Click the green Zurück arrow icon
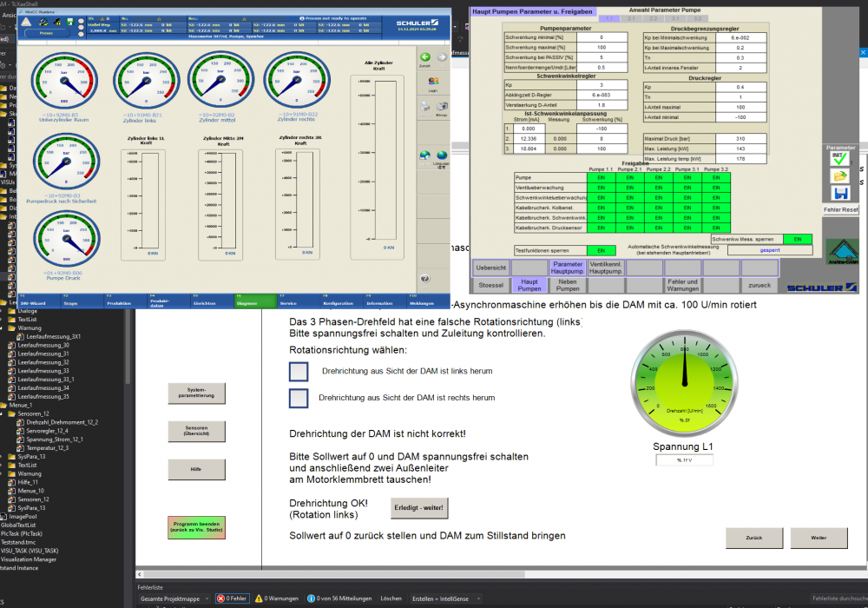 [x=425, y=57]
